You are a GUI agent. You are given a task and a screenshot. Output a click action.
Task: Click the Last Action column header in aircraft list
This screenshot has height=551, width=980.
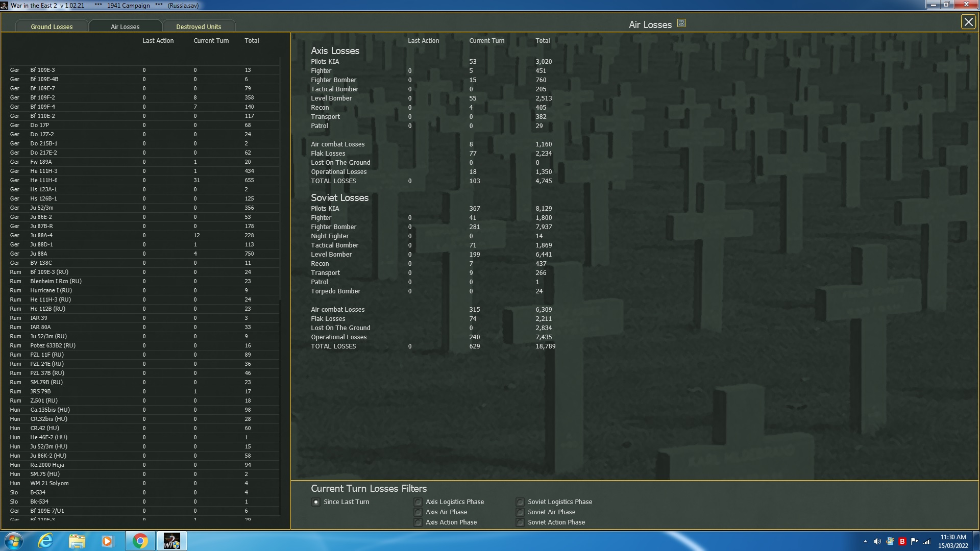[158, 40]
